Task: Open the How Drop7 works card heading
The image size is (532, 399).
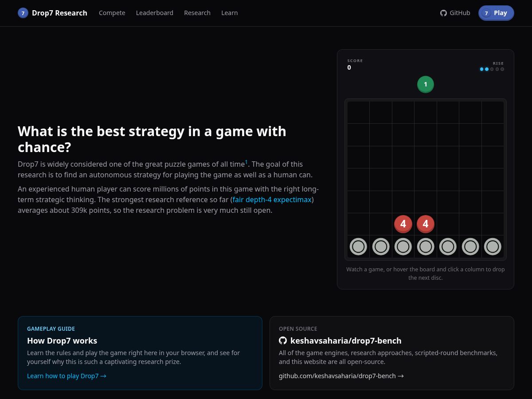Action: tap(62, 340)
